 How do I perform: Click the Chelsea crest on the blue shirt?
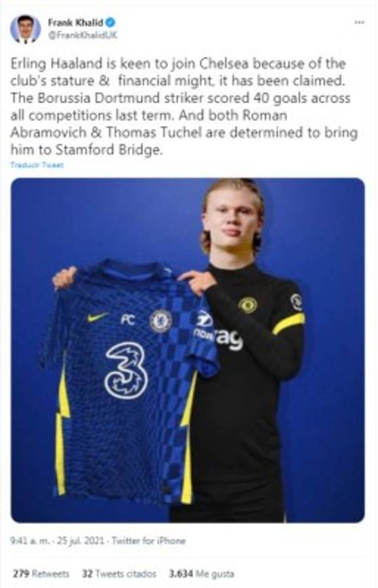click(160, 321)
